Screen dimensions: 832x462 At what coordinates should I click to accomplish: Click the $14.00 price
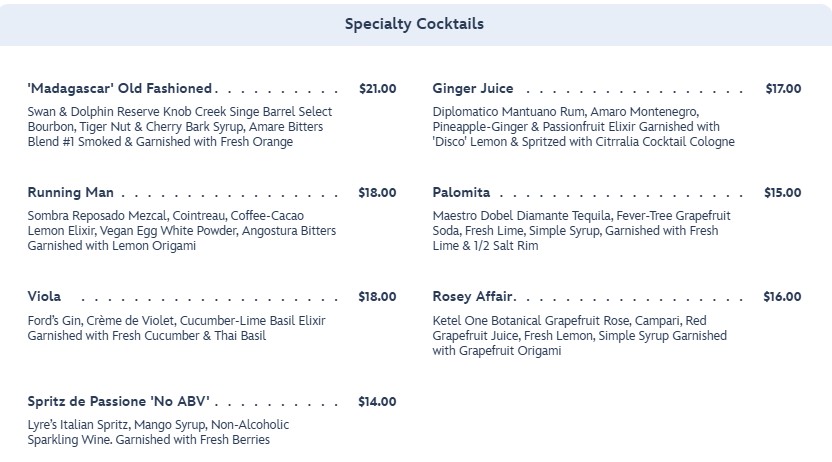(377, 401)
